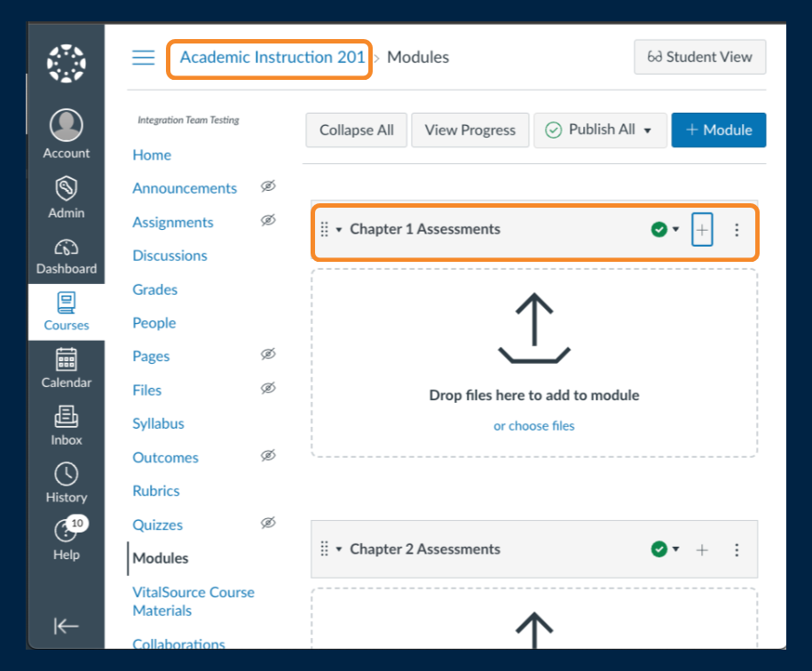Click the hamburger navigation menu icon
The width and height of the screenshot is (812, 671).
[143, 57]
